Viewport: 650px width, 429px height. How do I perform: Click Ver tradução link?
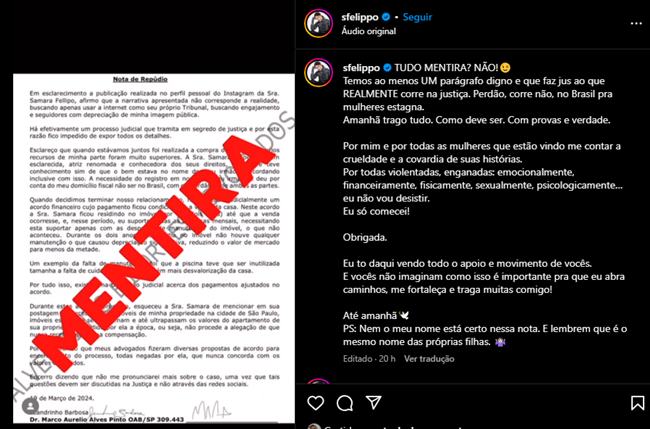coord(429,359)
